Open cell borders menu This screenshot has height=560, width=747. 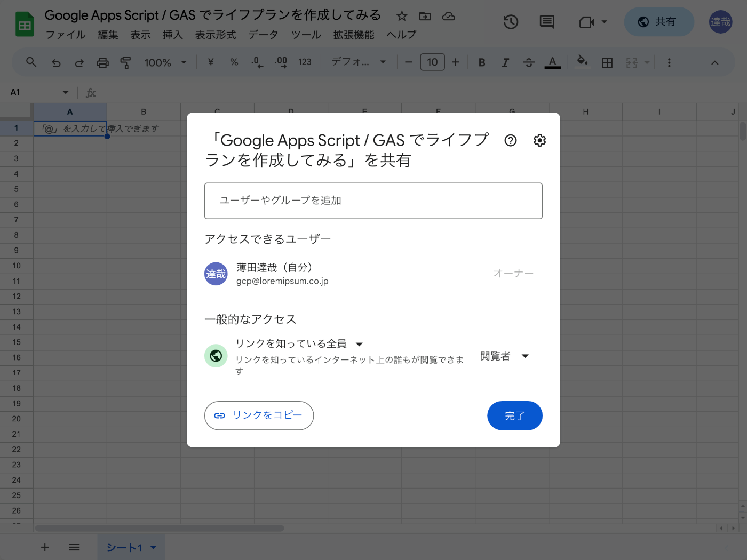click(607, 62)
